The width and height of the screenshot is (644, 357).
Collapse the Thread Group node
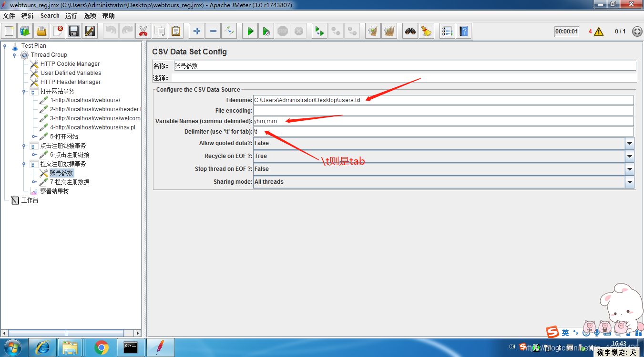click(x=14, y=55)
